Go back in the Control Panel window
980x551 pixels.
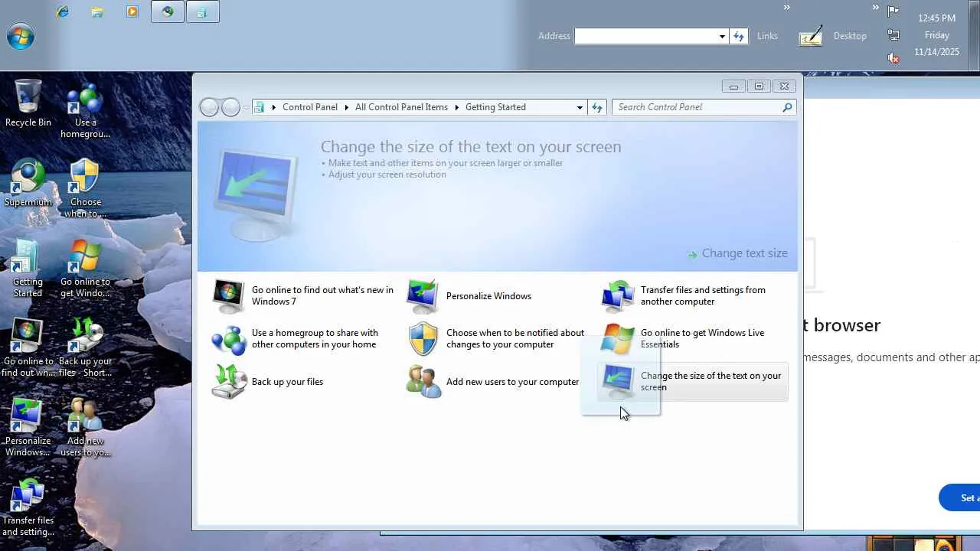pyautogui.click(x=209, y=107)
